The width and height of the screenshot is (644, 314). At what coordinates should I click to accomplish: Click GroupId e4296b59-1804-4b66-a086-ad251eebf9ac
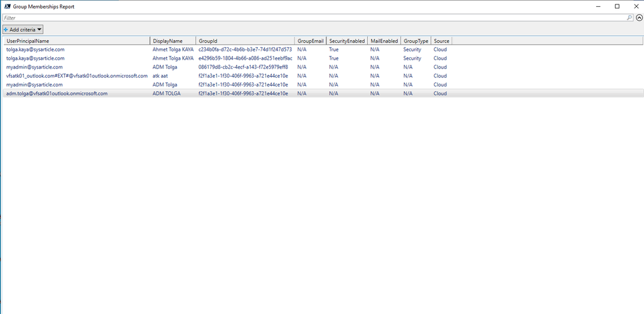245,58
